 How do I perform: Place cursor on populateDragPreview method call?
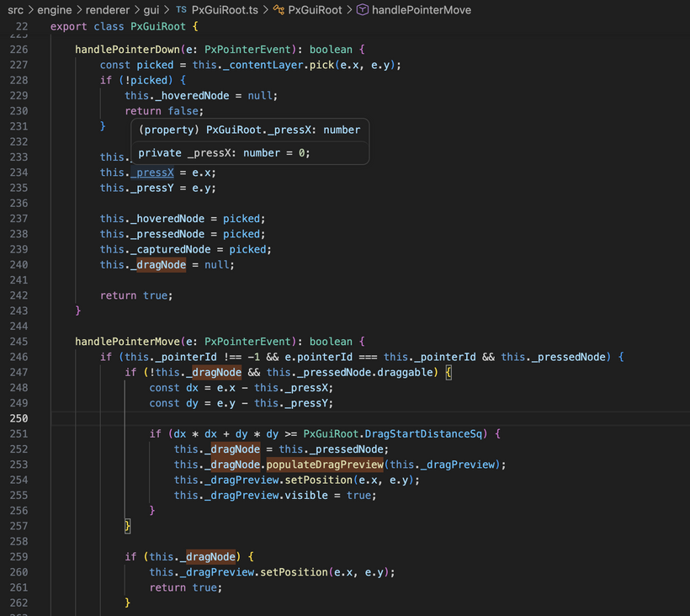[325, 465]
